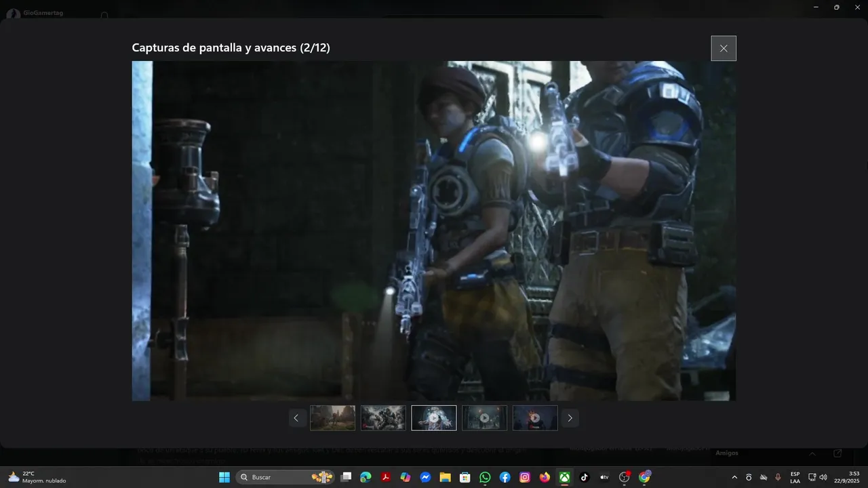Open Apple TV from taskbar
Screen dimensions: 868x488
(x=604, y=477)
